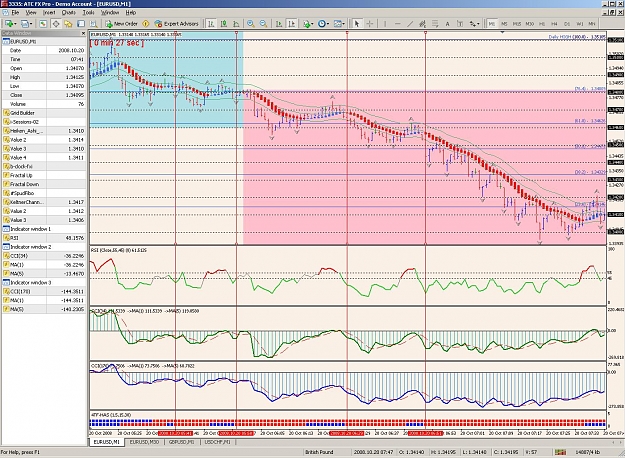Toggle Expert Advisors on or off
The width and height of the screenshot is (625, 458).
[x=176, y=24]
